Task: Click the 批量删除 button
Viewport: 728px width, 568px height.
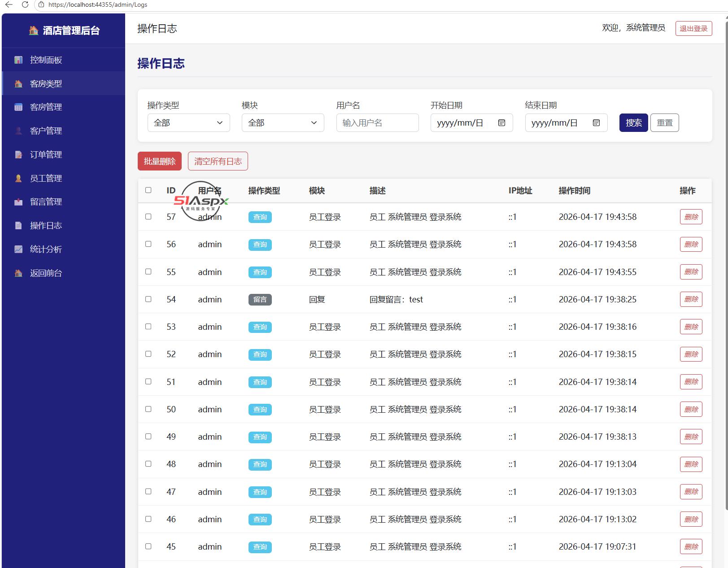Action: click(160, 162)
